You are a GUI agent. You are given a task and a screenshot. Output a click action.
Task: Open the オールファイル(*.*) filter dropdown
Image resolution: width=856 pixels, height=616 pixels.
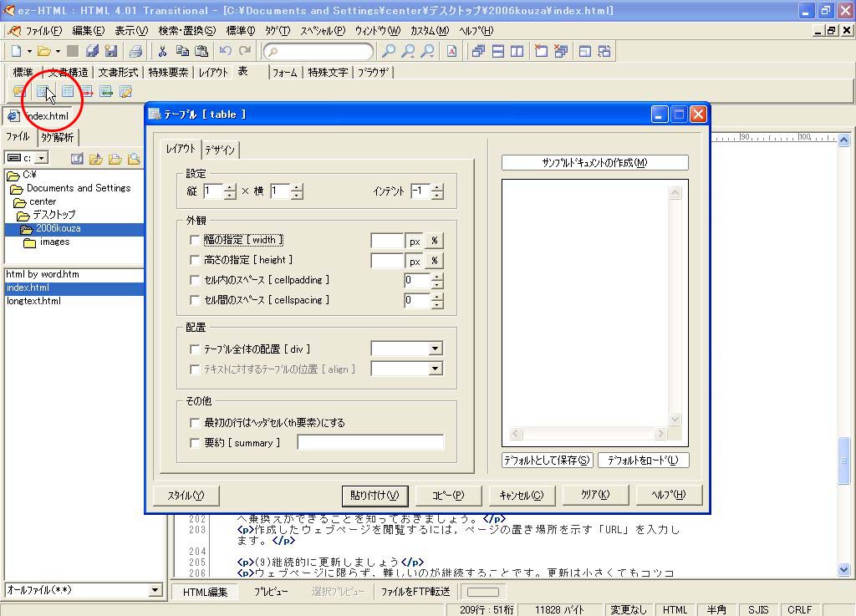click(x=155, y=590)
